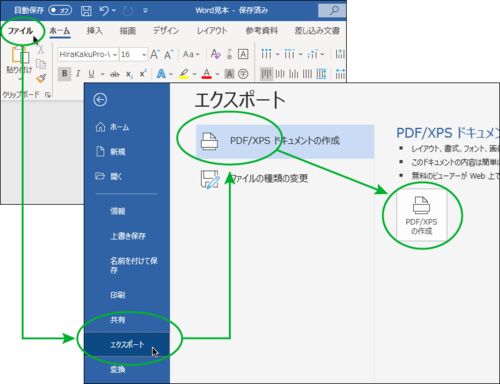Click the Phonetic Guide ruby icon
The height and width of the screenshot is (384, 500).
point(229,54)
